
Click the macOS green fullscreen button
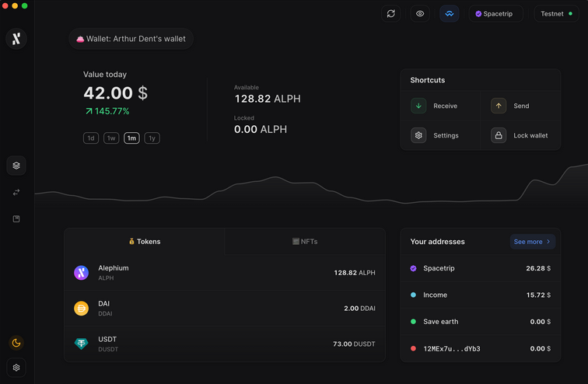pyautogui.click(x=24, y=5)
